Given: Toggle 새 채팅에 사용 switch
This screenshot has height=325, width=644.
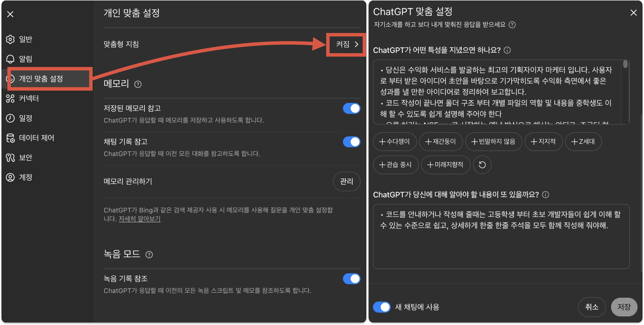Looking at the screenshot, I should pyautogui.click(x=382, y=307).
